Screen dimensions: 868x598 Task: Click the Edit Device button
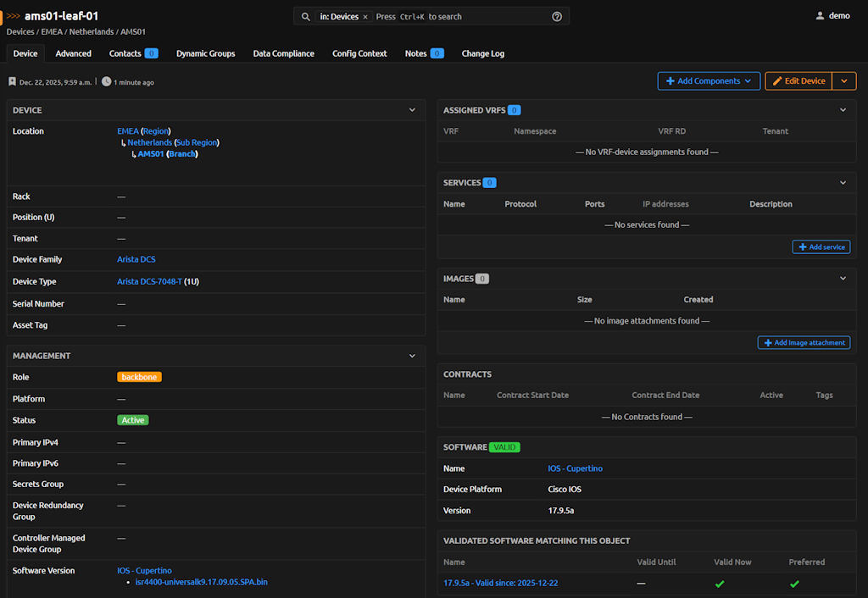798,81
